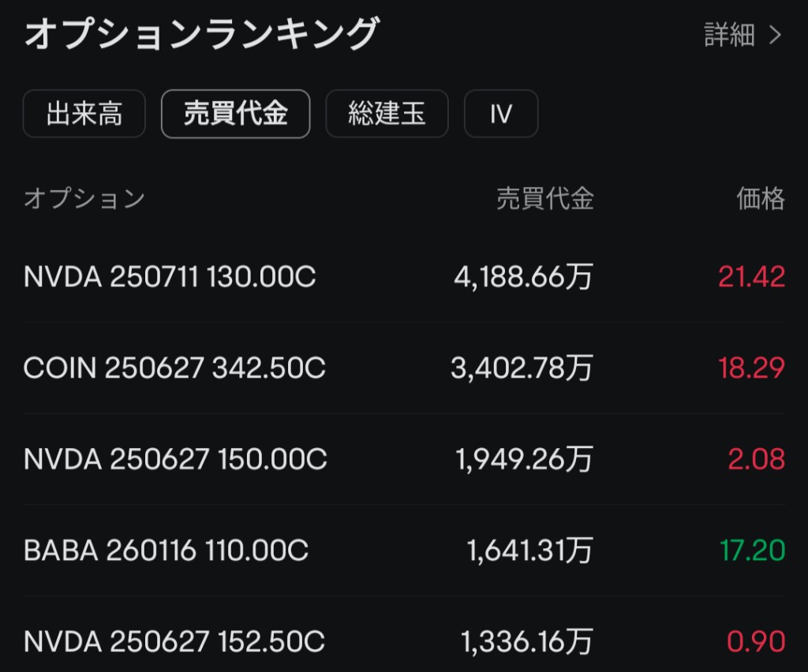808x672 pixels.
Task: Click the 0.90 price value
Action: (x=756, y=641)
